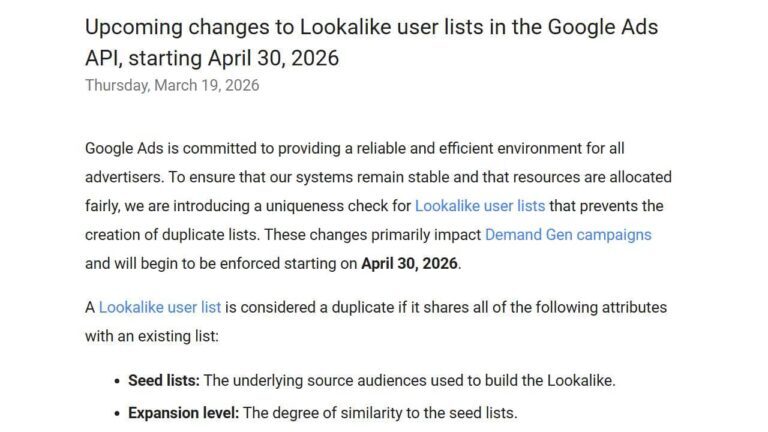Viewport: 768px width, 432px height.
Task: Click the bold "Expansion level:" label
Action: pyautogui.click(x=184, y=412)
